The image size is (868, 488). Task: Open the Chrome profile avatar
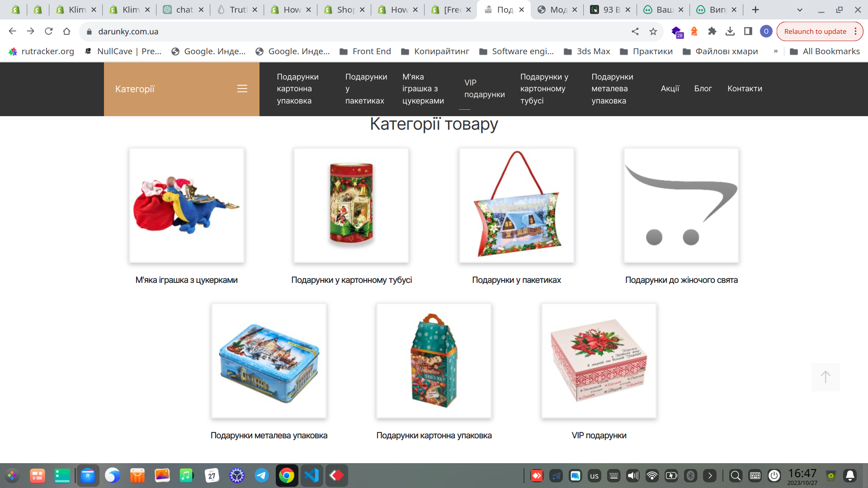point(766,31)
